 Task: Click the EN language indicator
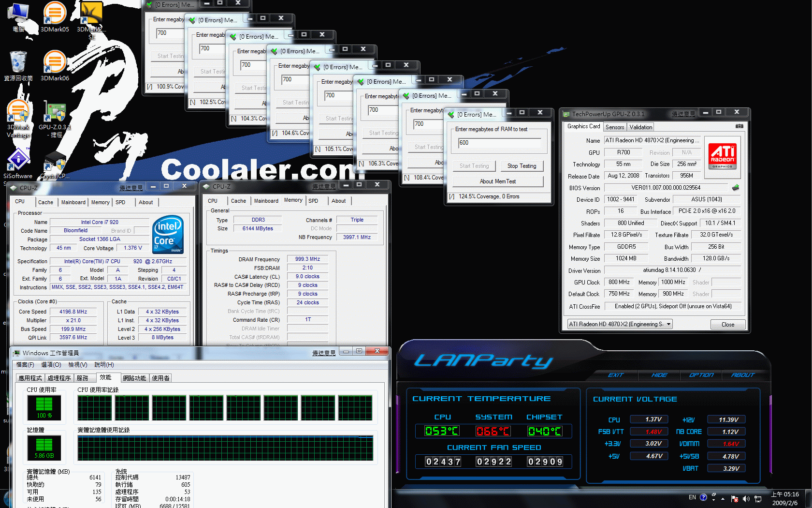click(x=692, y=497)
